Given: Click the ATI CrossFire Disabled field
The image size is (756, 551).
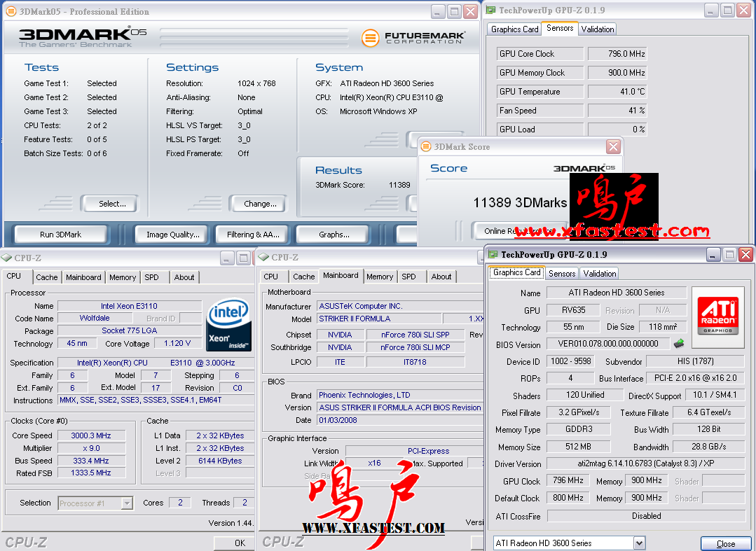Looking at the screenshot, I should point(646,516).
